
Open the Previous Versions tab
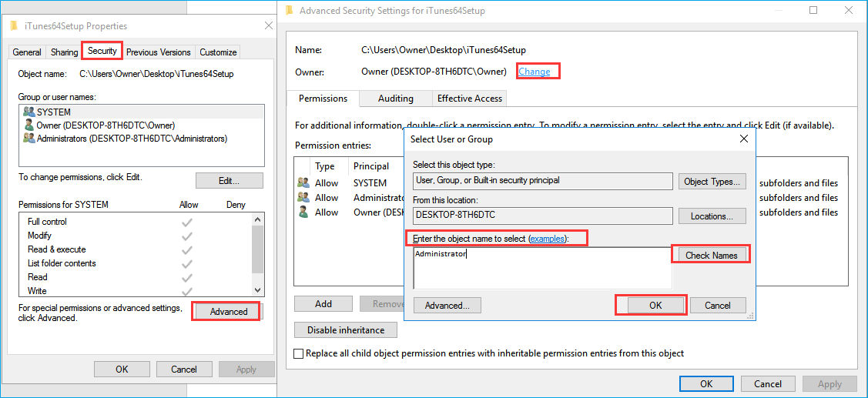pyautogui.click(x=158, y=52)
